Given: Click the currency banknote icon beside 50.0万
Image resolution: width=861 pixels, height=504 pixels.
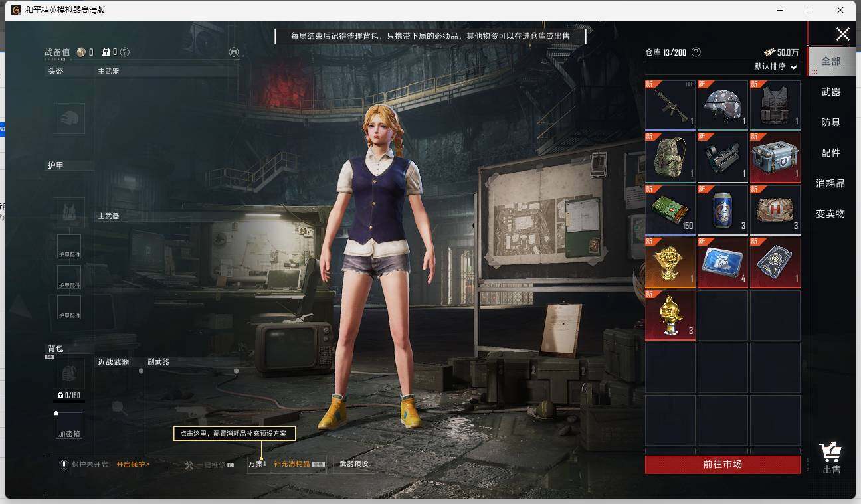Looking at the screenshot, I should click(x=769, y=52).
